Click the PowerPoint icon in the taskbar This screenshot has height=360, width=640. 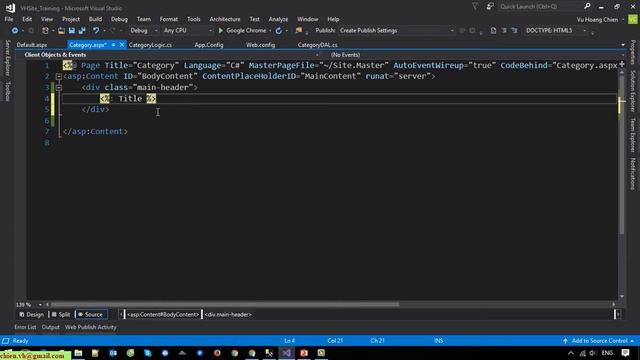pos(304,353)
